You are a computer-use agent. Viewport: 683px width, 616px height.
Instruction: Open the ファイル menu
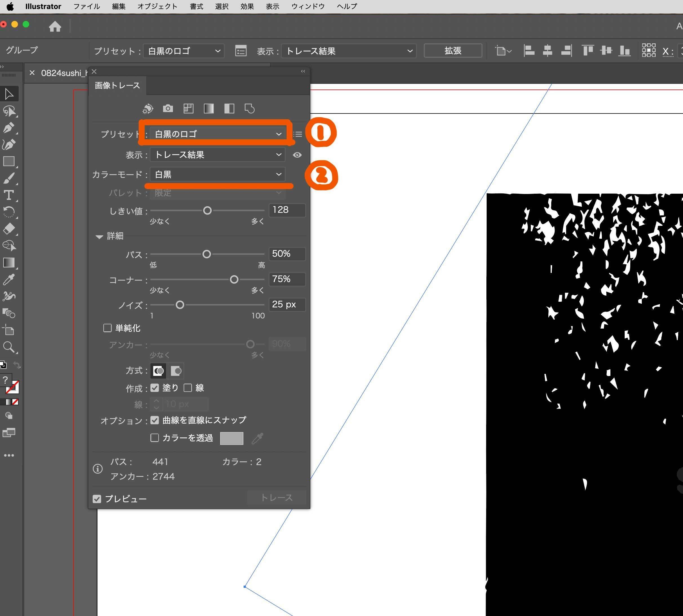(x=87, y=6)
